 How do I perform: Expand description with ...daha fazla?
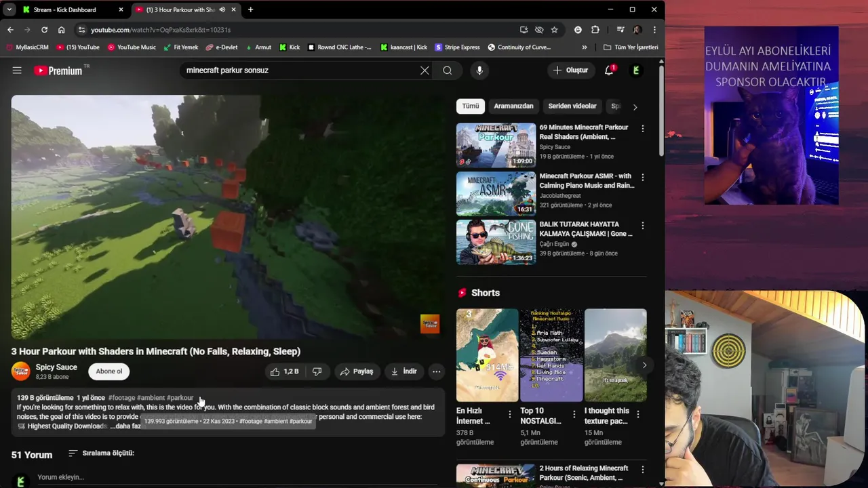pyautogui.click(x=125, y=426)
